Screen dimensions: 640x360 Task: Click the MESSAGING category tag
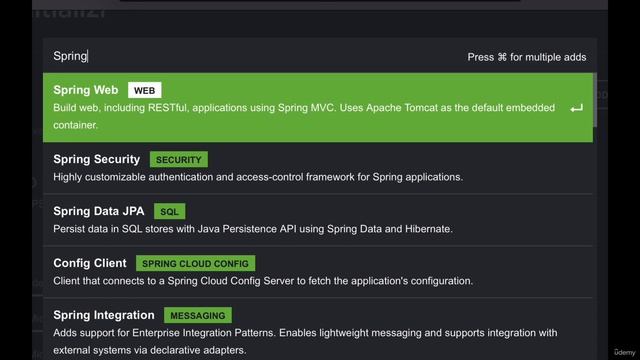point(198,315)
